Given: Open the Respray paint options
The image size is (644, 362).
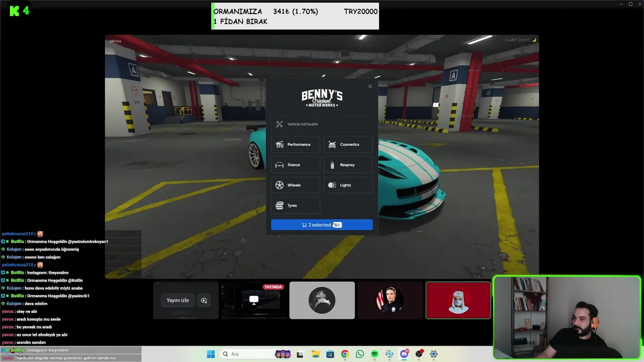Looking at the screenshot, I should (x=348, y=165).
